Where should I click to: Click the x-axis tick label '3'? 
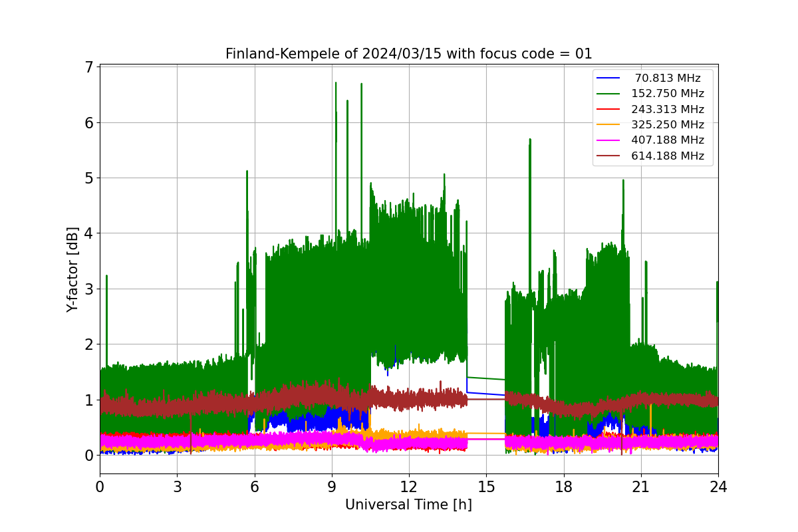(177, 486)
